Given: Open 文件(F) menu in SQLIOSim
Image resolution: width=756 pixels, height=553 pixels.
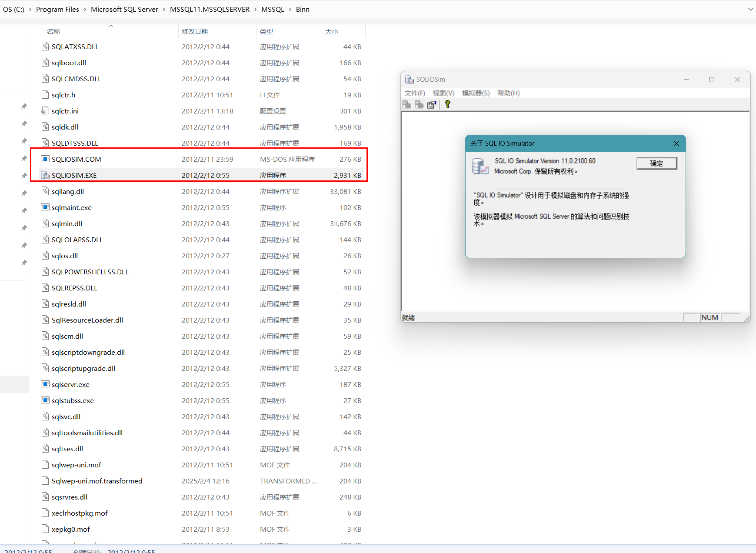Looking at the screenshot, I should [415, 93].
